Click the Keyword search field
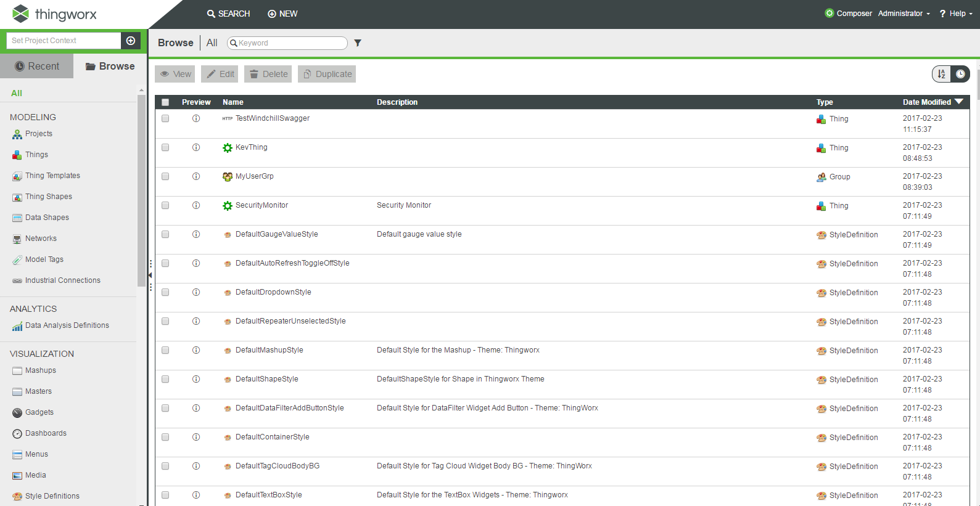 tap(287, 43)
